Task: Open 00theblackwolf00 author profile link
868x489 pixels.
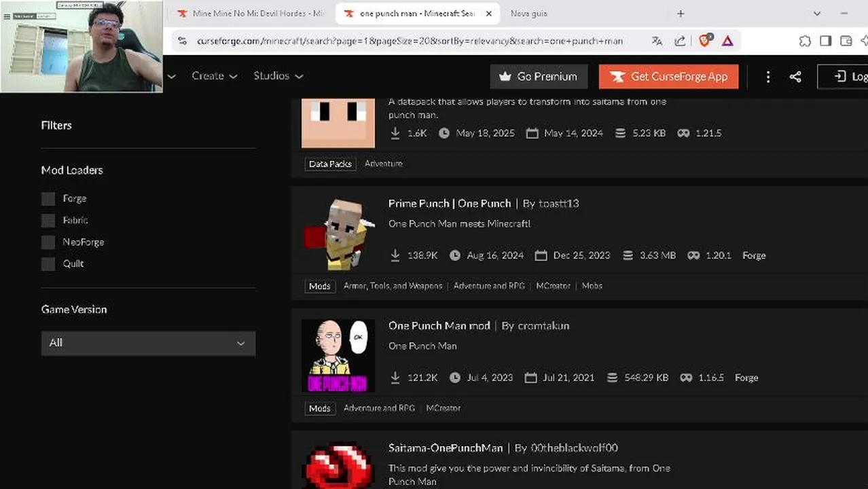Action: pyautogui.click(x=575, y=448)
